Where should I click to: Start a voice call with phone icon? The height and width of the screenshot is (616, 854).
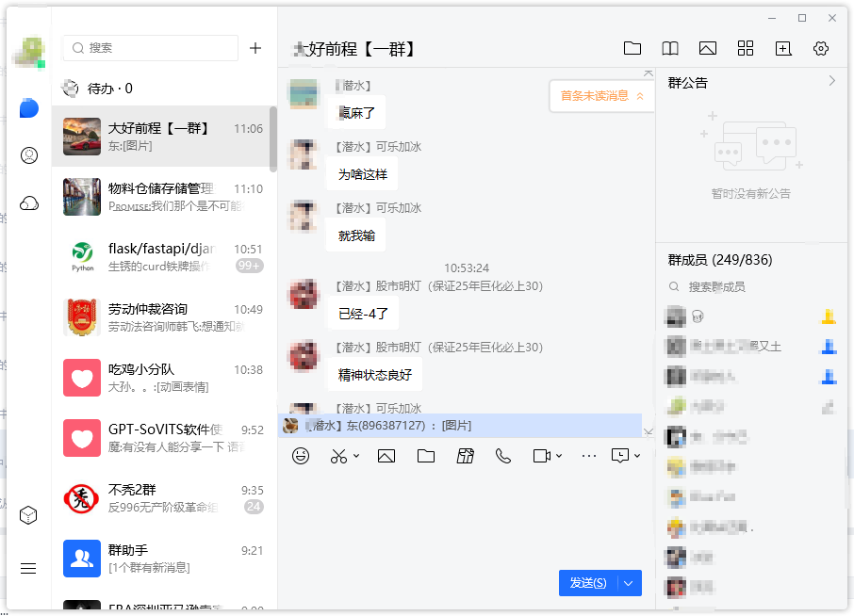pos(503,456)
